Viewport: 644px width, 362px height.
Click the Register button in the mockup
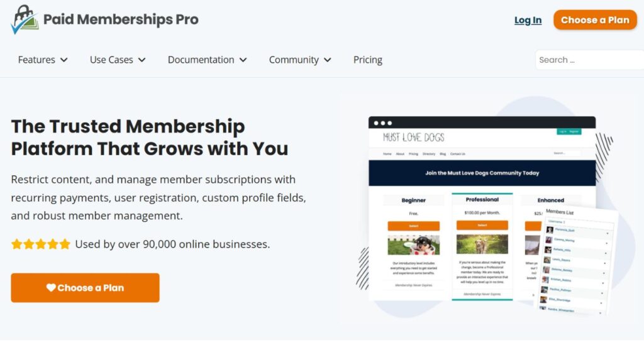[574, 132]
